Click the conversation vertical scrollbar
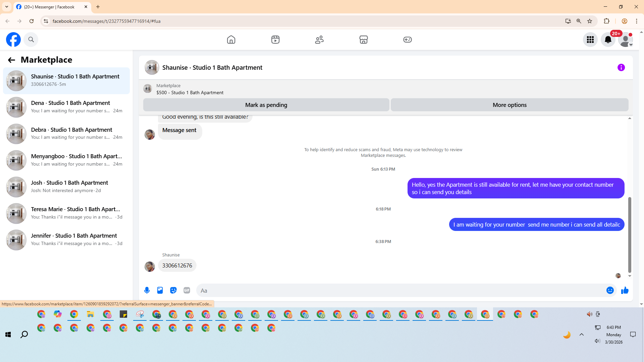Screen dimensions: 644x362 tap(629, 235)
